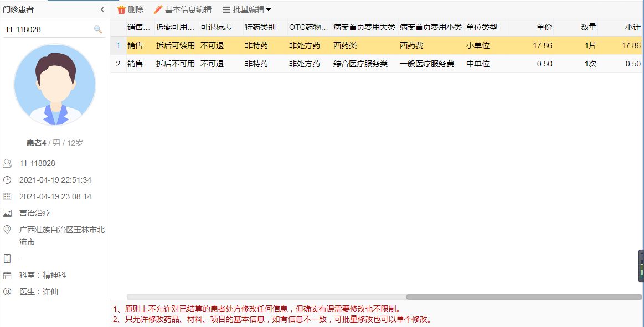Click the patient avatar image
644x327 pixels.
pyautogui.click(x=55, y=85)
